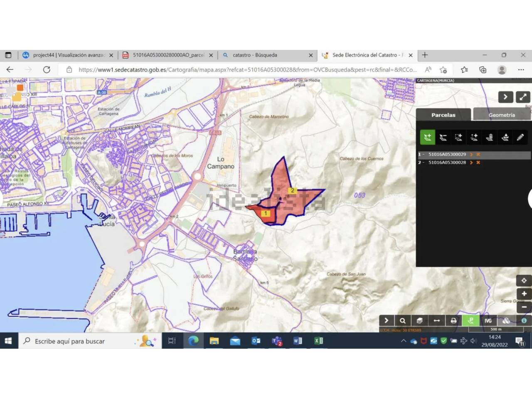This screenshot has width=532, height=399.
Task: Click the print map icon
Action: (x=453, y=320)
